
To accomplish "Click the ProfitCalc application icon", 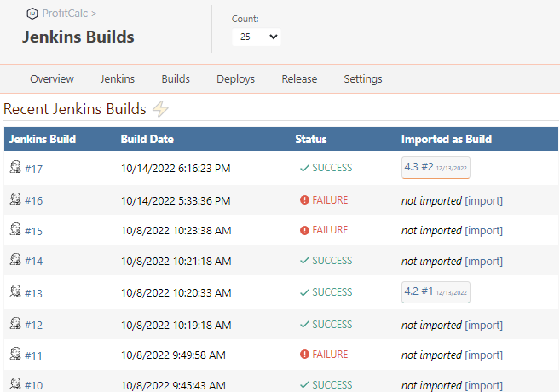I will click(x=32, y=14).
